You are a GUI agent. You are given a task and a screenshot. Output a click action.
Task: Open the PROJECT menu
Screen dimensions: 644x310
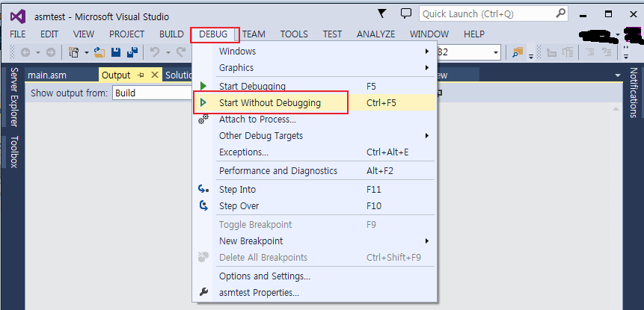click(x=127, y=34)
